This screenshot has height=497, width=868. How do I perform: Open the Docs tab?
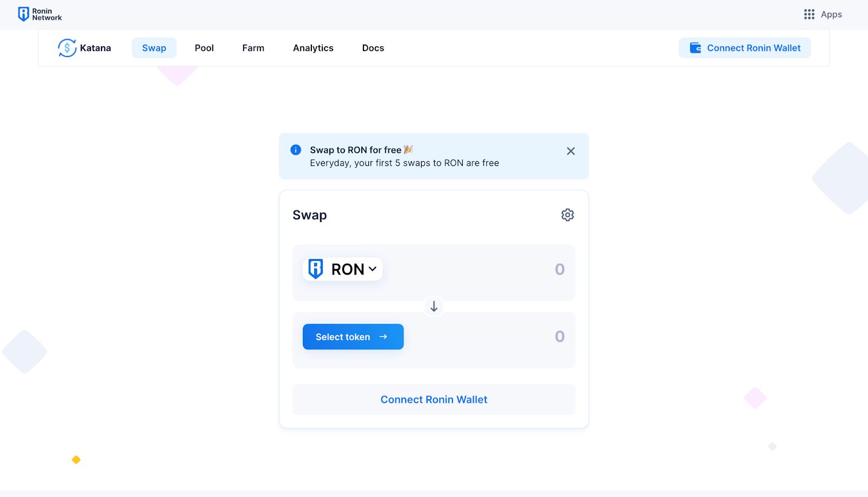point(373,48)
